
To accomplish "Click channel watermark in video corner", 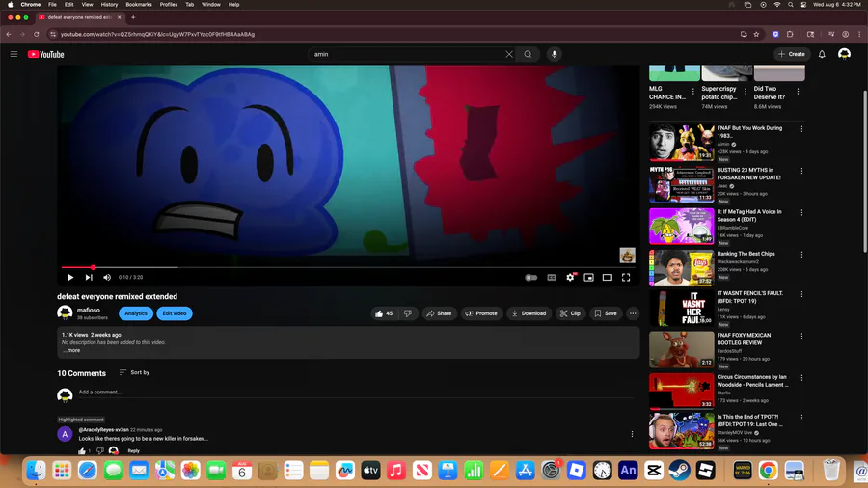I will point(627,255).
